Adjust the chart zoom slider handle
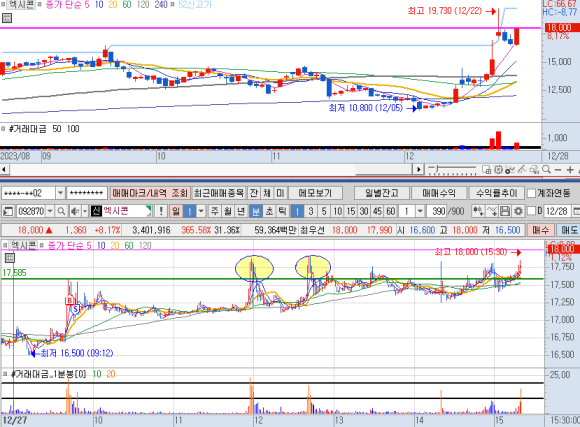580x427 pixels. [x=436, y=169]
